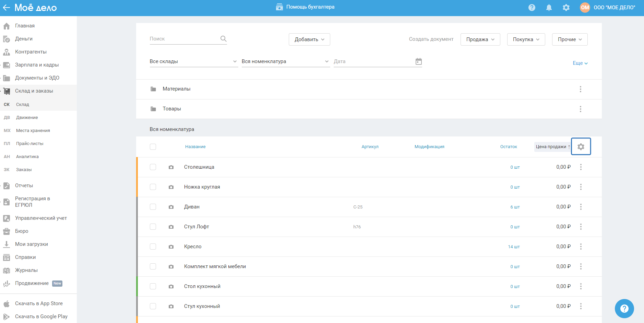This screenshot has width=644, height=323.
Task: Click the back arrow near the logo
Action: click(7, 8)
